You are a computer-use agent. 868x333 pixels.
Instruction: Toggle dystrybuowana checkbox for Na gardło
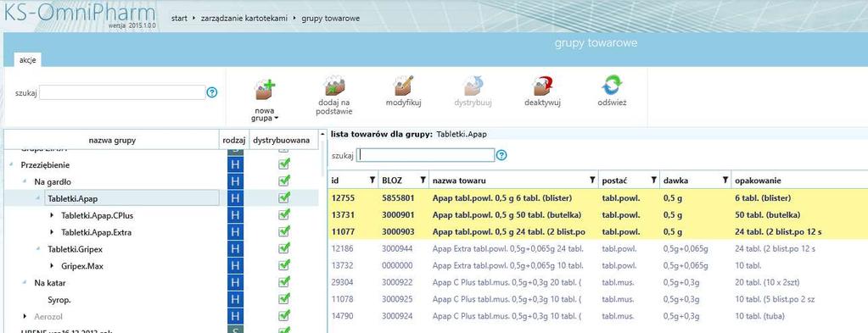pos(284,180)
